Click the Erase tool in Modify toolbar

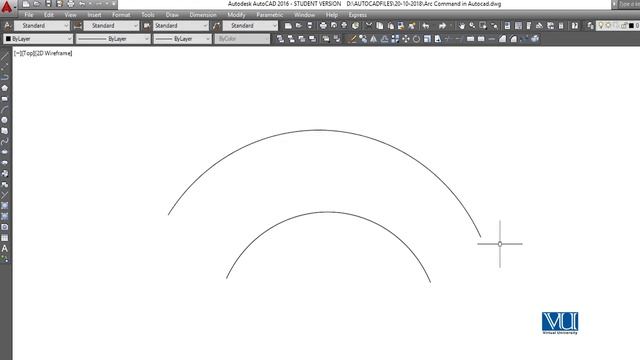pos(352,39)
